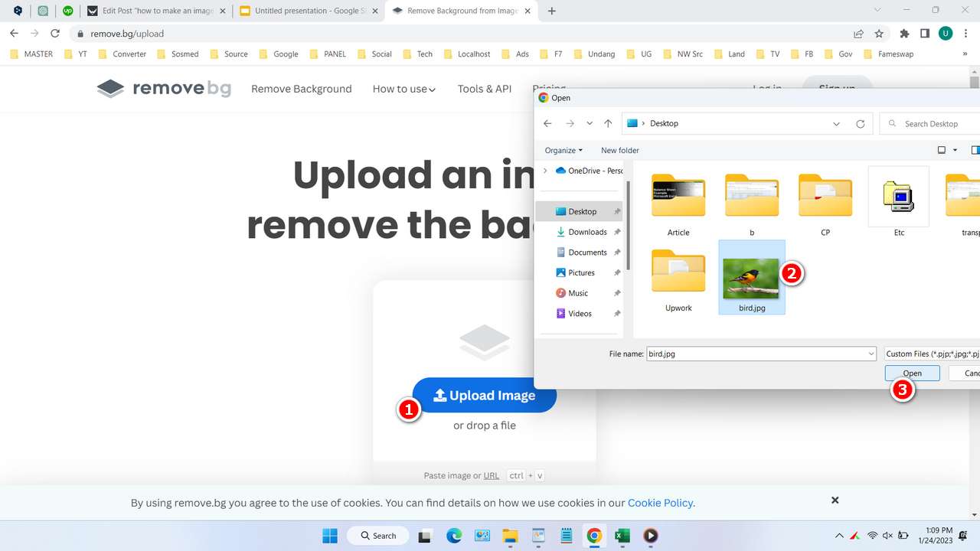
Task: Click the muted volume icon in system tray
Action: (889, 536)
